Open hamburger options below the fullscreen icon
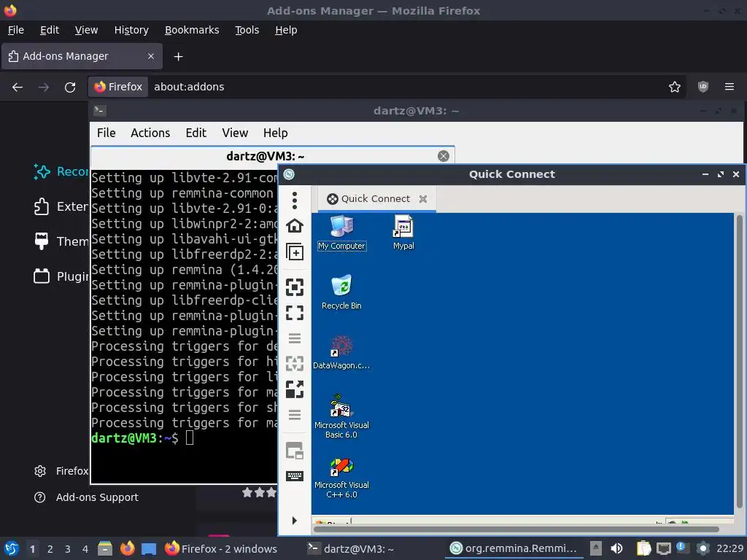 coord(295,338)
